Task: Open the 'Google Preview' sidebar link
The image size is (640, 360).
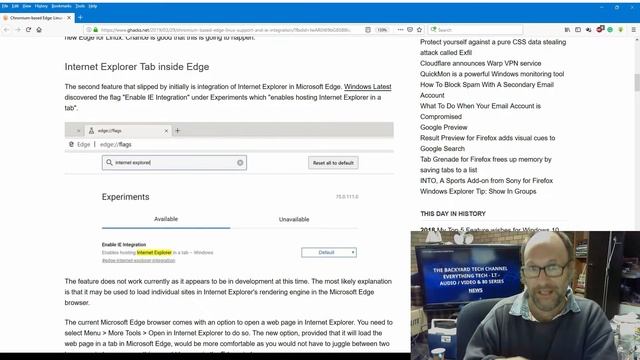Action: [x=444, y=127]
